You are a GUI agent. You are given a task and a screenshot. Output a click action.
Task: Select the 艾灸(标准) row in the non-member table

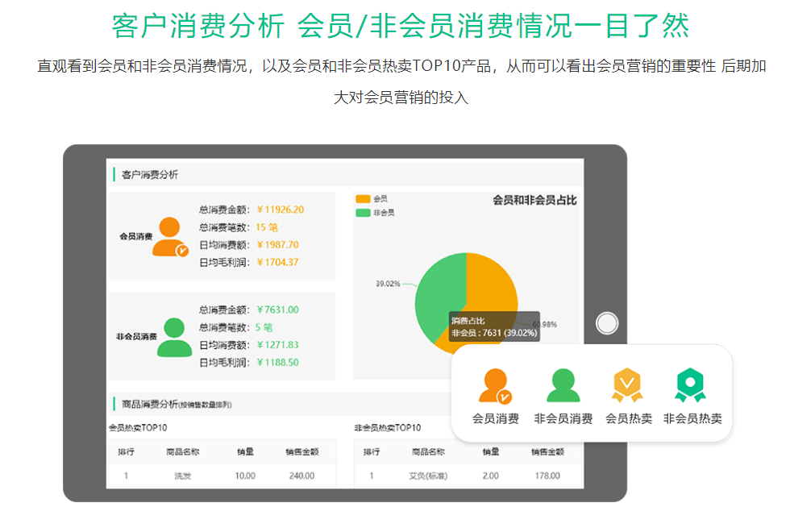pos(427,476)
